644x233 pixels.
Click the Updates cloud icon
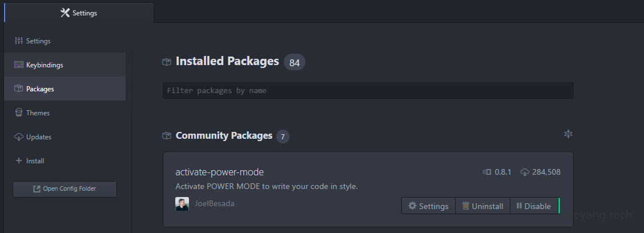(18, 137)
